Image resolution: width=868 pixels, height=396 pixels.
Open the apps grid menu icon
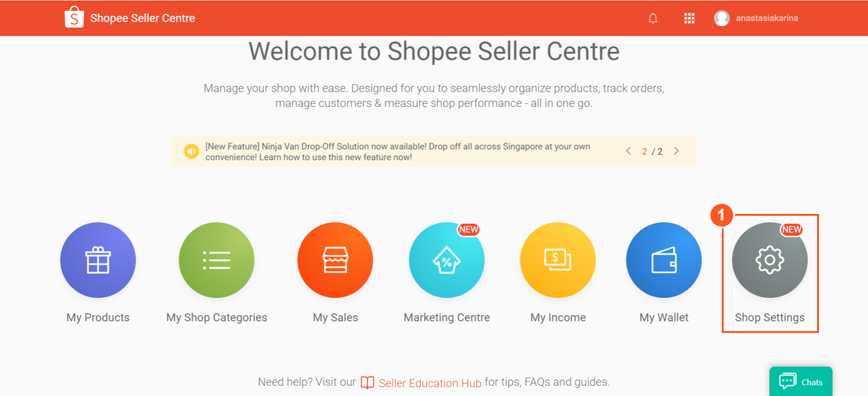click(689, 18)
